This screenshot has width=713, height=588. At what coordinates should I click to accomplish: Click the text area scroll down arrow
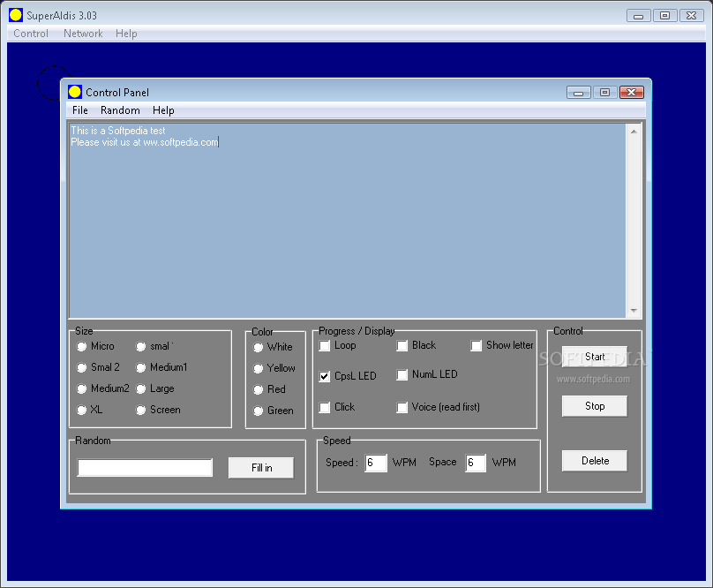point(634,311)
